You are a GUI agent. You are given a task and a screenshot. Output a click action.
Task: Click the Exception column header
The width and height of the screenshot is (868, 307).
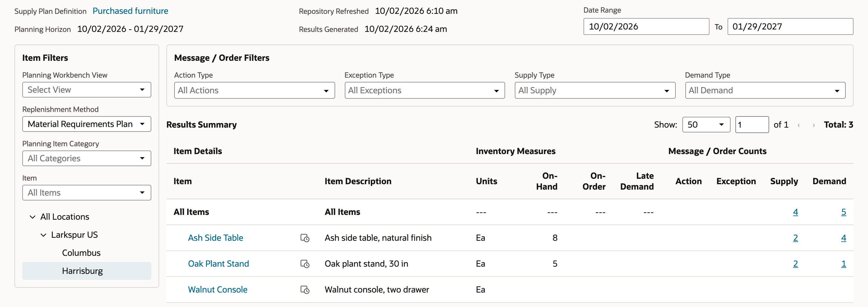pos(736,181)
